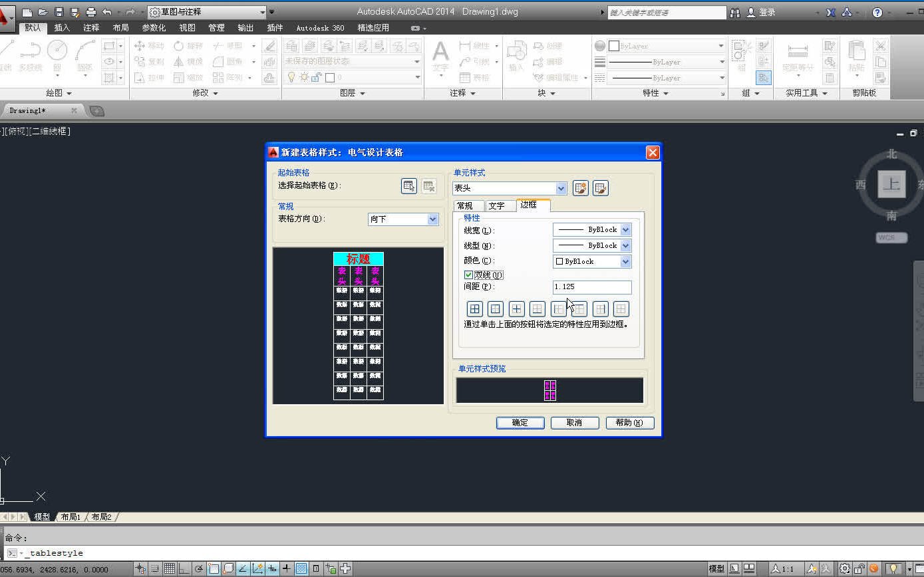This screenshot has height=577, width=924.
Task: Toggle object snap in status bar
Action: click(214, 569)
